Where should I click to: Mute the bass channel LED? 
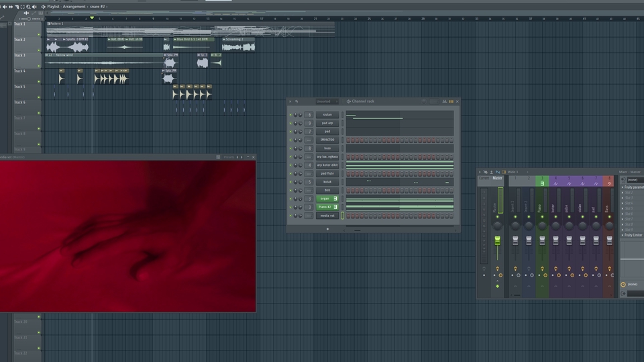pyautogui.click(x=290, y=148)
